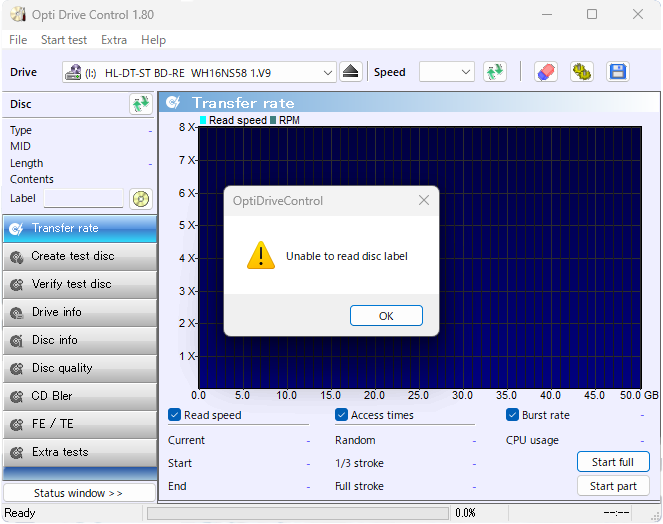The image size is (663, 524).
Task: Click the Drive info sidebar icon
Action: tap(17, 313)
